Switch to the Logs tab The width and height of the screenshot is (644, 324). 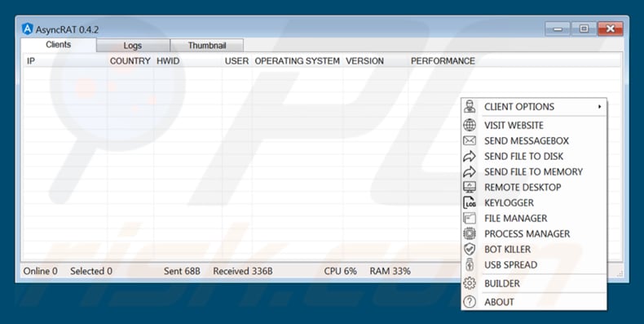133,46
